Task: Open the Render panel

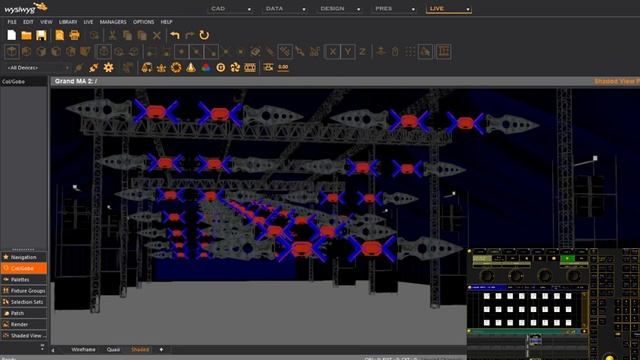Action: 24,324
